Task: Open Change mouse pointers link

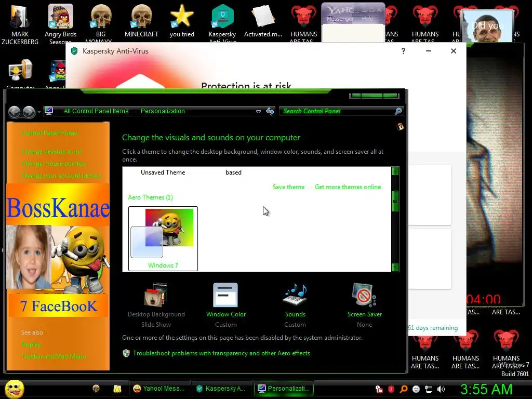Action: pos(54,164)
